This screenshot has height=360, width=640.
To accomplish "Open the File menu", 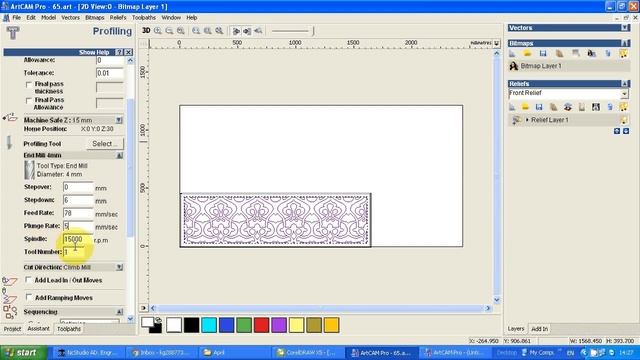I will (x=16, y=18).
